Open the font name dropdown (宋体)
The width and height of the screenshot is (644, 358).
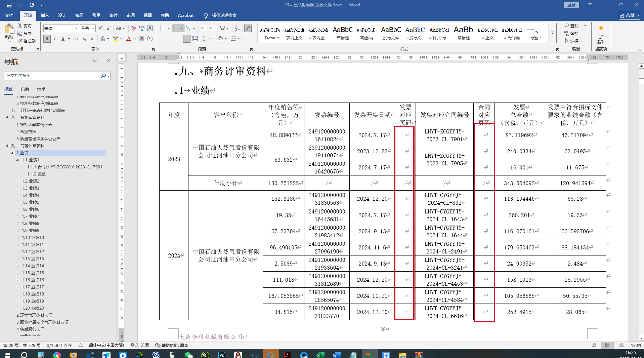77,29
